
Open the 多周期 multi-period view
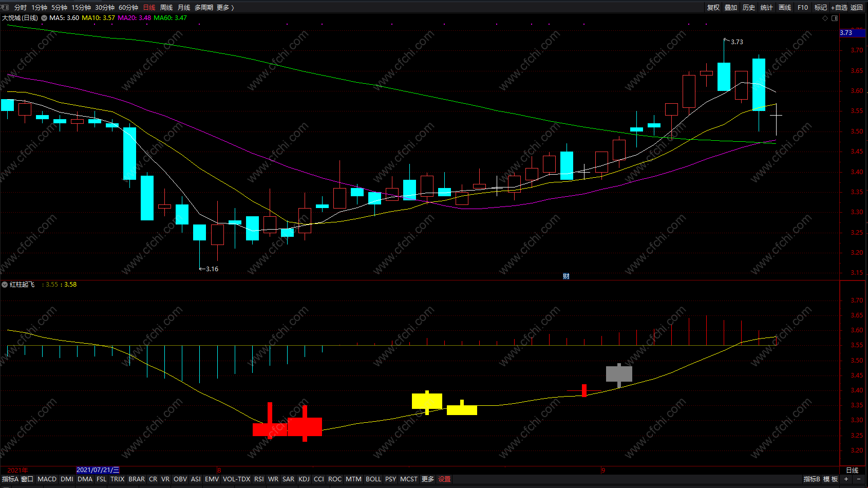(x=204, y=7)
